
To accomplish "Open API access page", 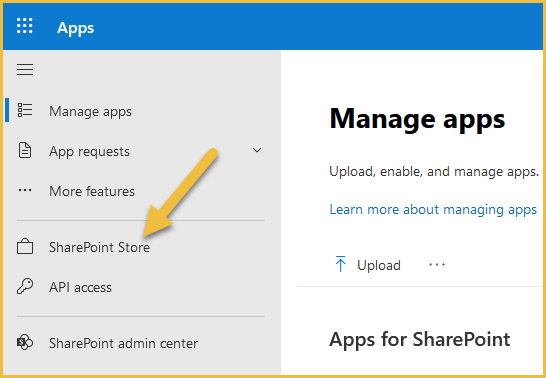I will coord(135,287).
